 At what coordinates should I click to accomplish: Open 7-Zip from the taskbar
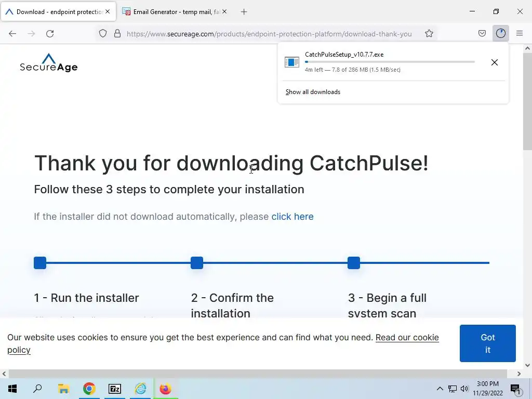coord(115,389)
